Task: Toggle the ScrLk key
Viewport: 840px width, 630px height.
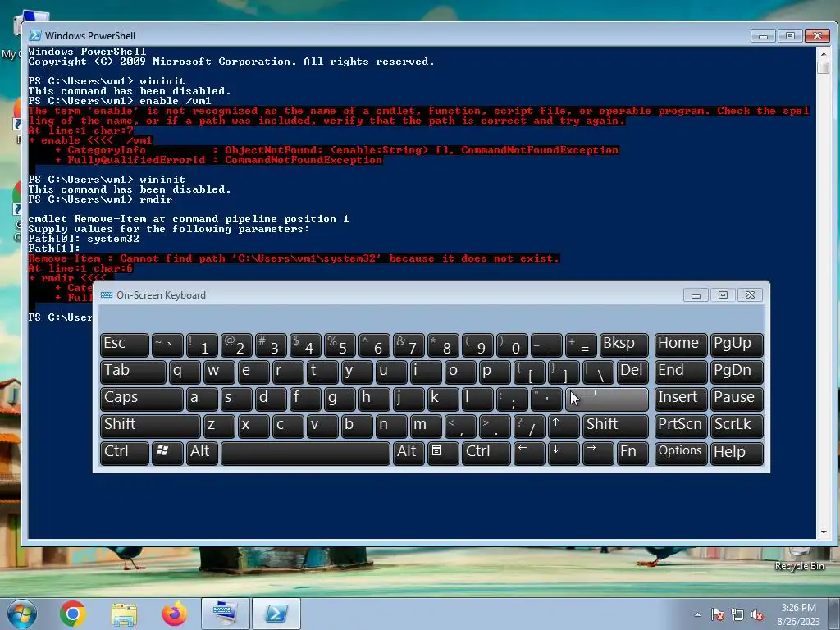Action: pyautogui.click(x=736, y=426)
